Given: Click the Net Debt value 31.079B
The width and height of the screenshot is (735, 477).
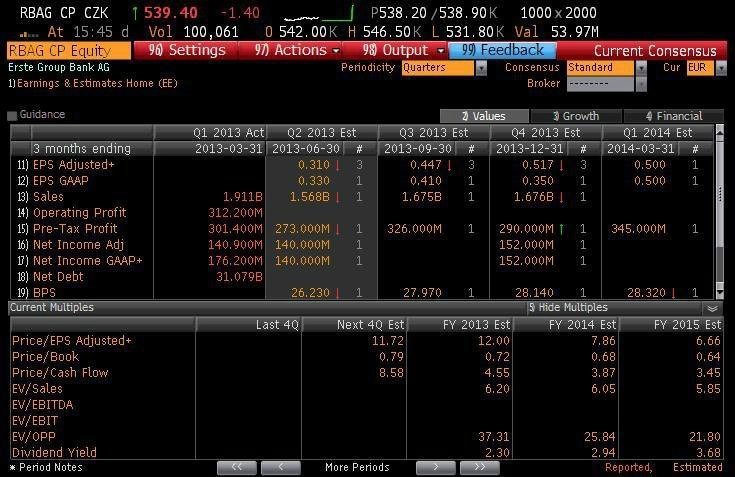Looking at the screenshot, I should coord(239,276).
